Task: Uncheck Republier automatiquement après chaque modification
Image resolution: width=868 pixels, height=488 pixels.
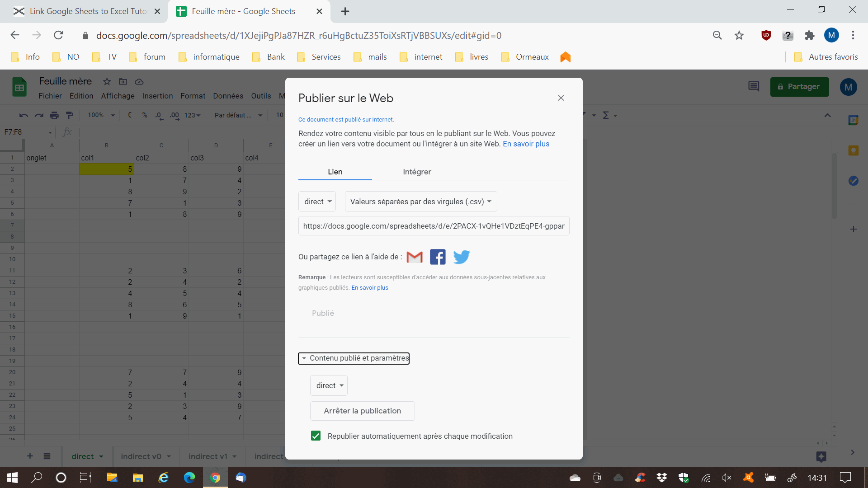Action: click(316, 436)
